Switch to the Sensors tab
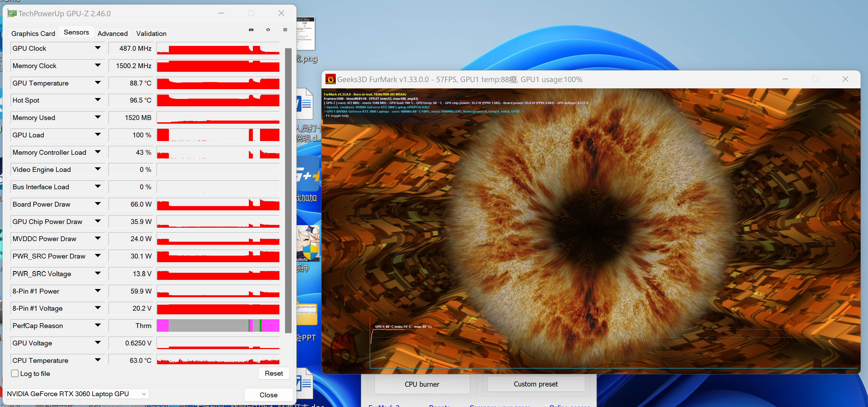 (77, 32)
